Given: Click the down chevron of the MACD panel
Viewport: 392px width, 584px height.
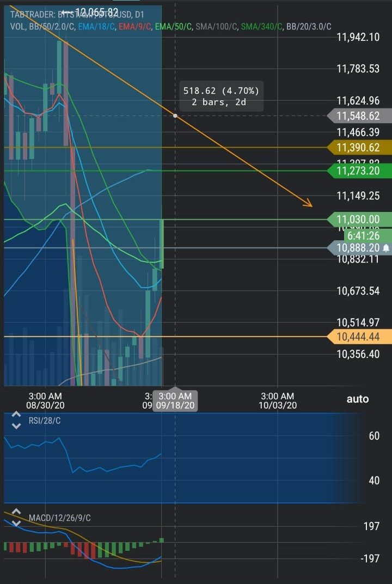Looking at the screenshot, I should (16, 522).
